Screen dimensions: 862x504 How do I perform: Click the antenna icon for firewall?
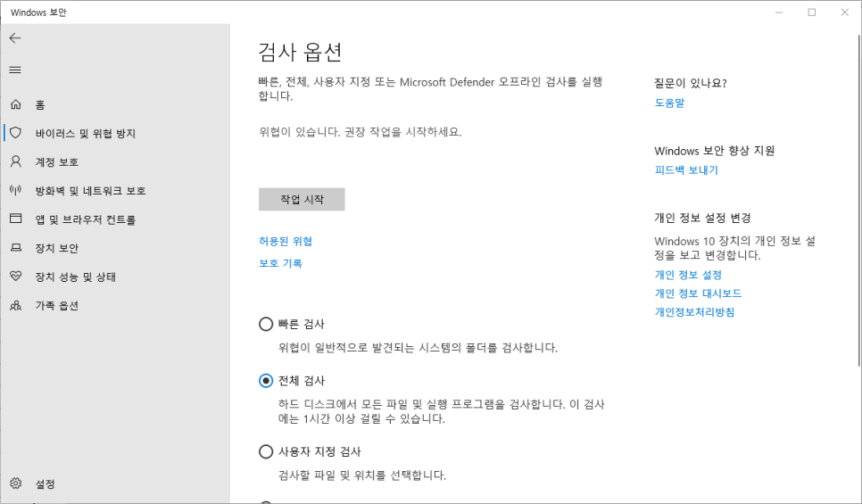16,190
